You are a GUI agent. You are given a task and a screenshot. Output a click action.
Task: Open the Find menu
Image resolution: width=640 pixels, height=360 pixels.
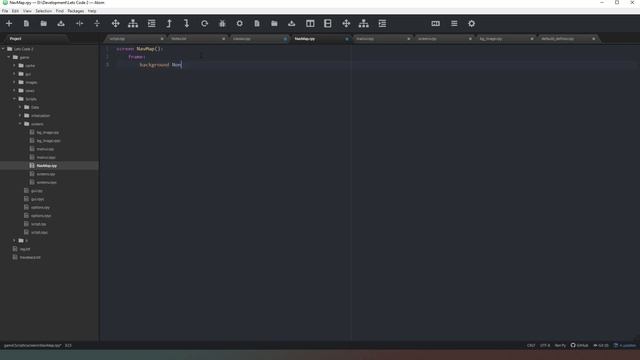pyautogui.click(x=60, y=11)
